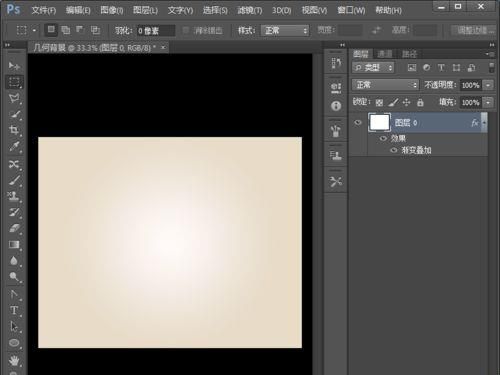Toggle the layer filtering on/off switch

click(x=491, y=67)
